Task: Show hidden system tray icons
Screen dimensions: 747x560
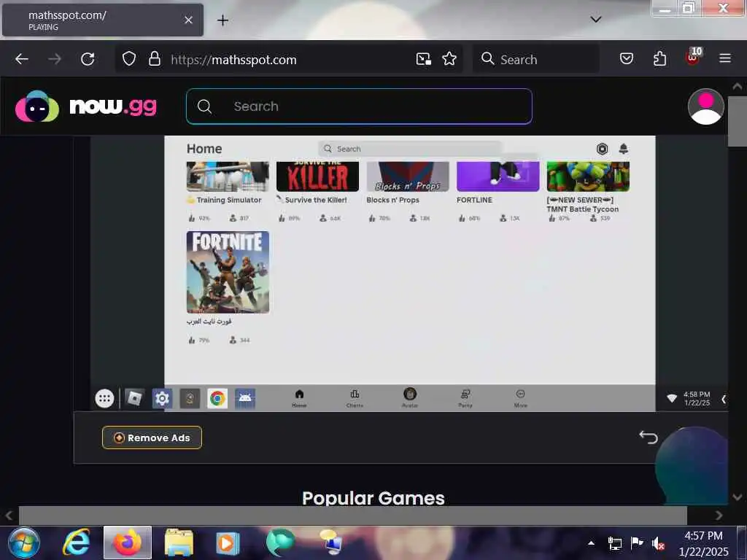Action: click(x=591, y=542)
